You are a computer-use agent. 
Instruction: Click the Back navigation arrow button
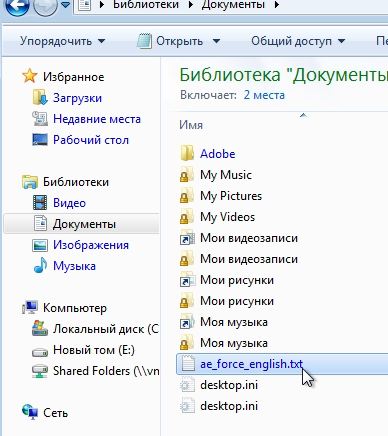pyautogui.click(x=17, y=5)
